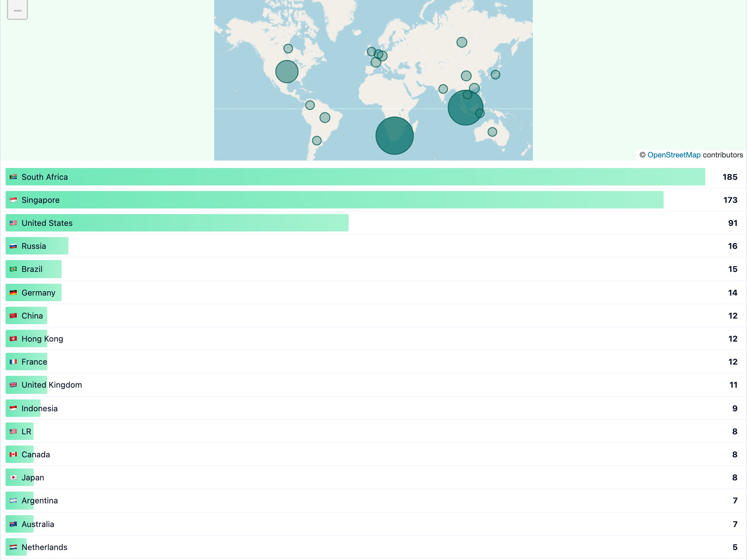Image resolution: width=747 pixels, height=560 pixels.
Task: Click the Hong Kong flag icon
Action: coord(13,338)
